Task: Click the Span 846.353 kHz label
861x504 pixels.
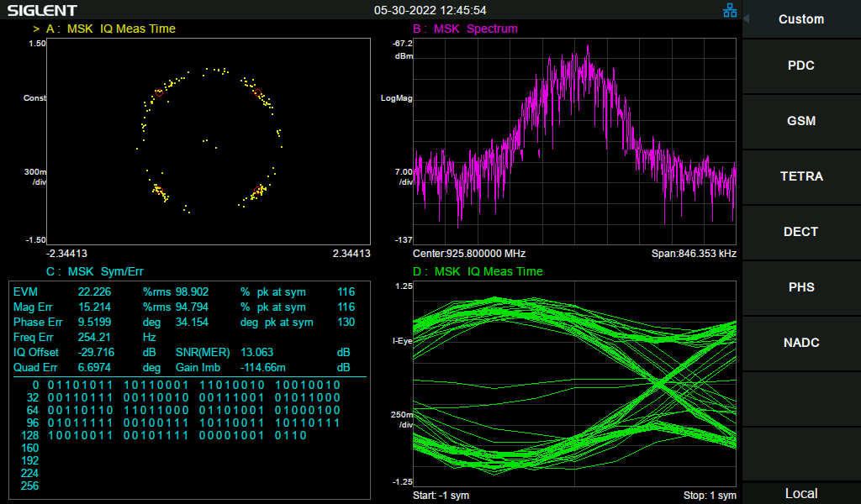Action: pos(694,254)
